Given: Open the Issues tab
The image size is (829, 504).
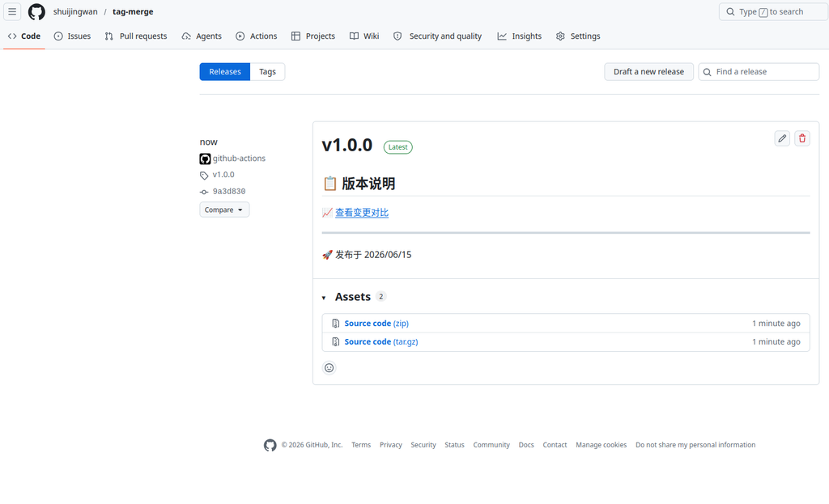Looking at the screenshot, I should [72, 36].
